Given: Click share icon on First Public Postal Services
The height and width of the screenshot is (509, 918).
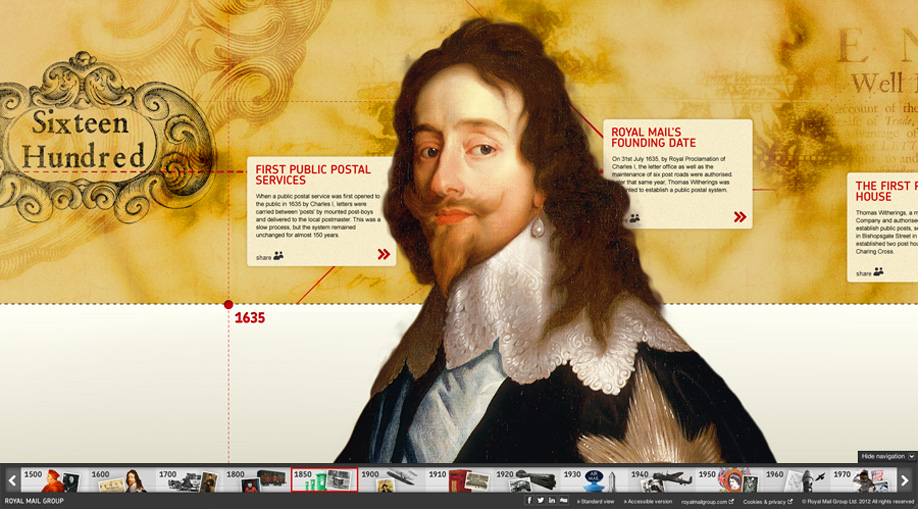Looking at the screenshot, I should [278, 256].
